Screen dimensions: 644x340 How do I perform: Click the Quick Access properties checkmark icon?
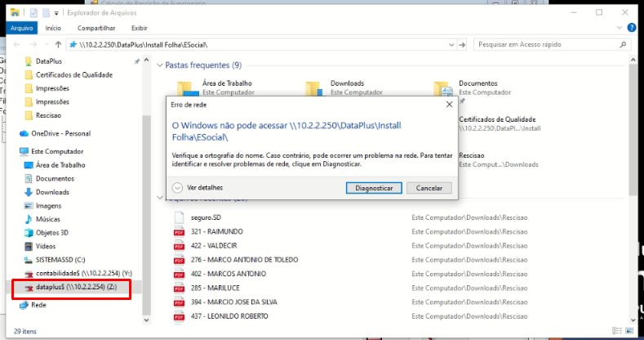click(33, 13)
